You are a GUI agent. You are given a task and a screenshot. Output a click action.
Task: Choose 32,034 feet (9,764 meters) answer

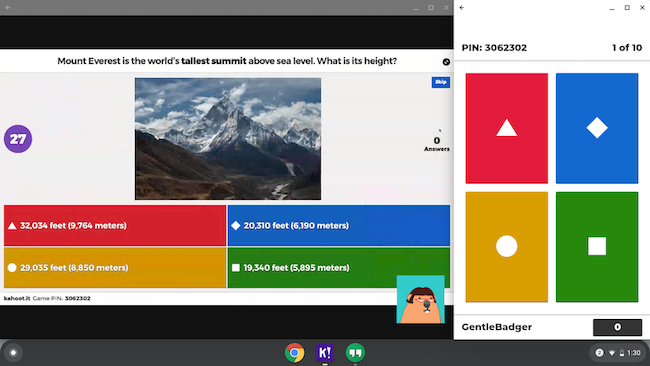point(115,225)
